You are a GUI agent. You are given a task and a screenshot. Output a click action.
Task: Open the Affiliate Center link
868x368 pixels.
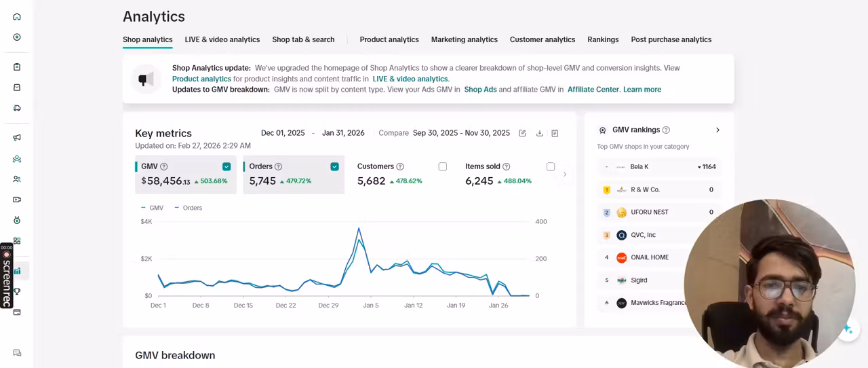(x=593, y=90)
